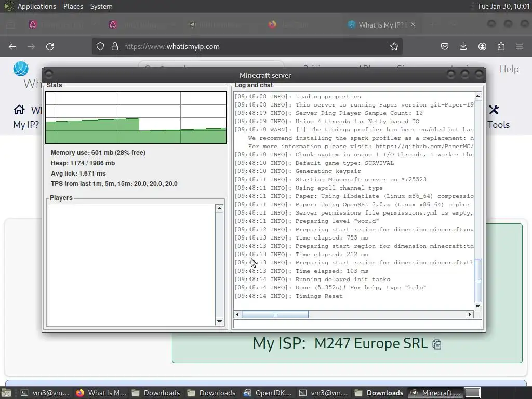Click the Players list scroll up arrow

point(219,209)
